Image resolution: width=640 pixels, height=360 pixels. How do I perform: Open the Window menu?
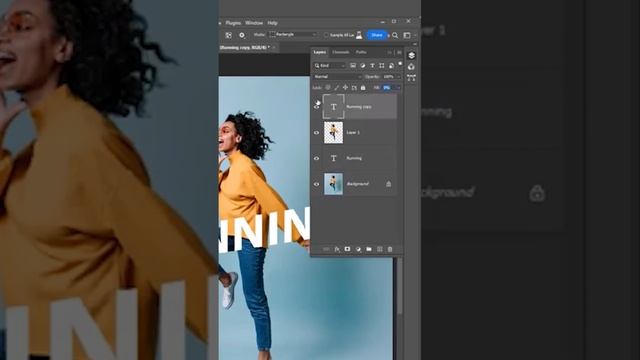coord(254,23)
